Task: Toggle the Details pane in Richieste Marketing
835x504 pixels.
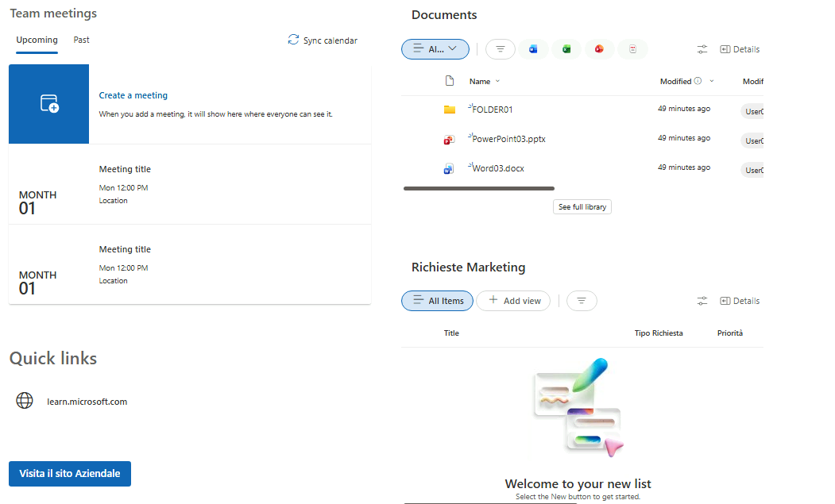Action: tap(740, 302)
